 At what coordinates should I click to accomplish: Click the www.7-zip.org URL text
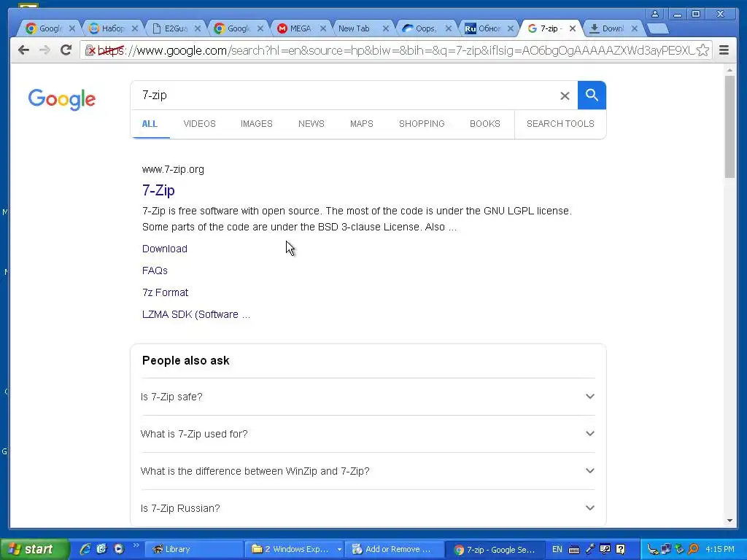(173, 169)
